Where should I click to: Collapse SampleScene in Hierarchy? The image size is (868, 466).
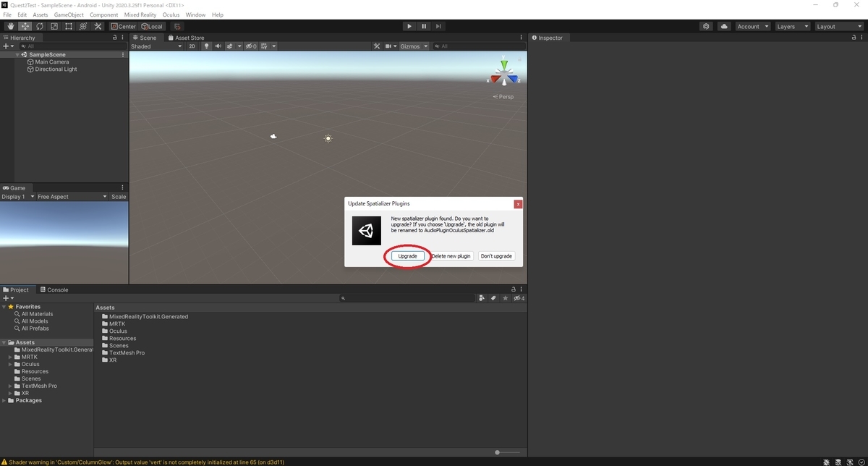tap(17, 55)
